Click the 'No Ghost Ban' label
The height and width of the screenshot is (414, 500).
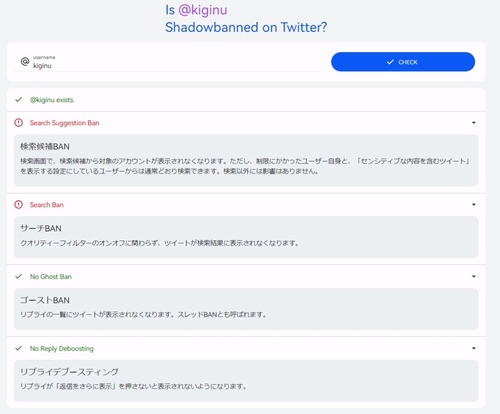tap(51, 277)
